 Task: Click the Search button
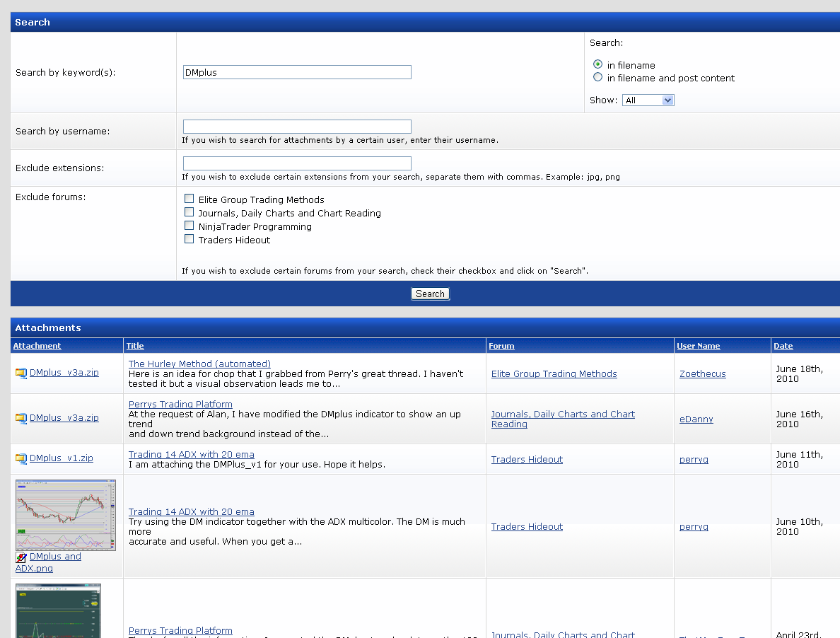click(430, 294)
